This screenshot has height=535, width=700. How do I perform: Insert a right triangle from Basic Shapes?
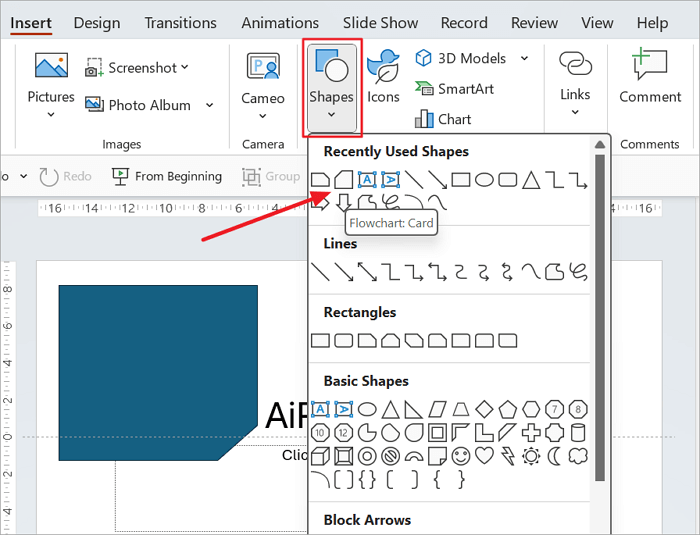click(414, 409)
